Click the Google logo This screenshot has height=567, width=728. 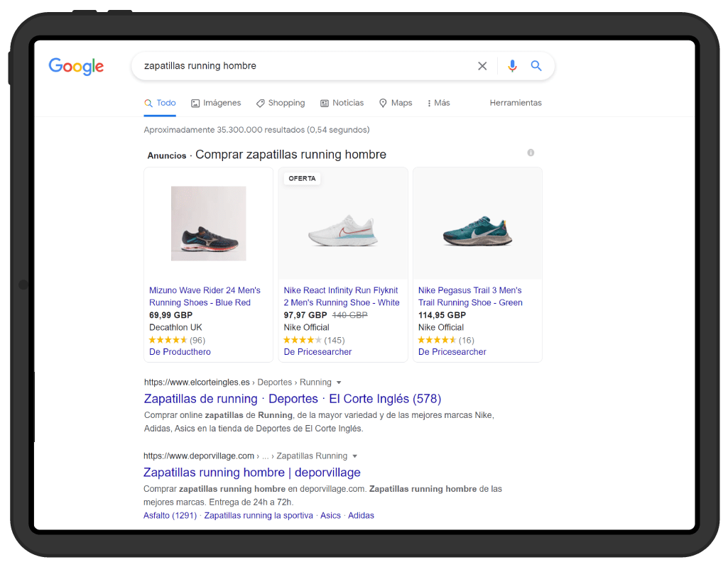pos(76,66)
